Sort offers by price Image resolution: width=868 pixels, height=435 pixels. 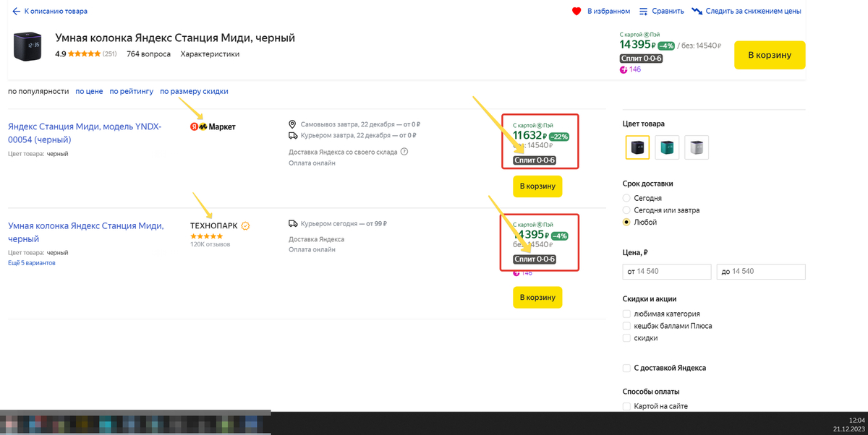pyautogui.click(x=89, y=92)
